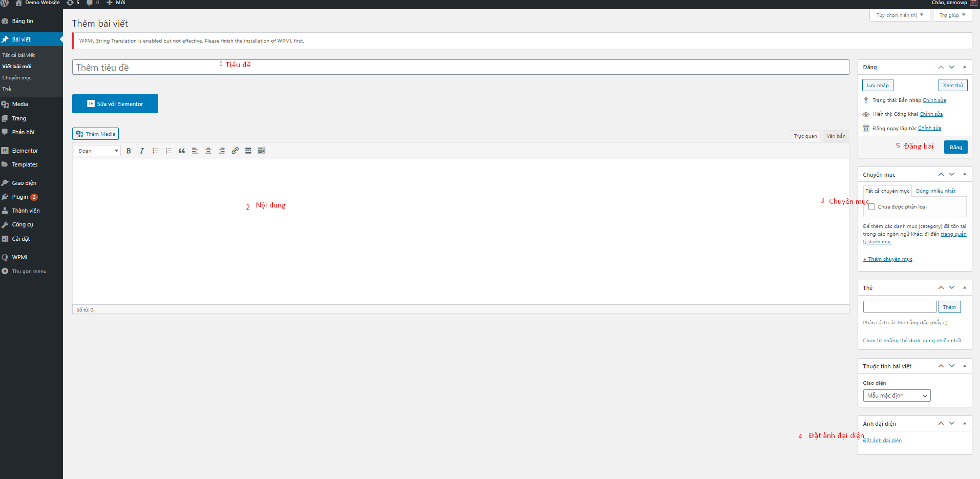Expand 'Tùy chọn hiển thị' screen options
Viewport: 980px width, 479px height.
click(899, 15)
